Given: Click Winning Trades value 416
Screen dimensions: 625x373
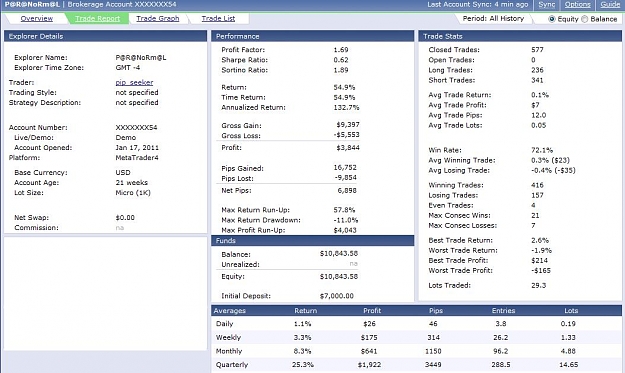Looking at the screenshot, I should [537, 185].
